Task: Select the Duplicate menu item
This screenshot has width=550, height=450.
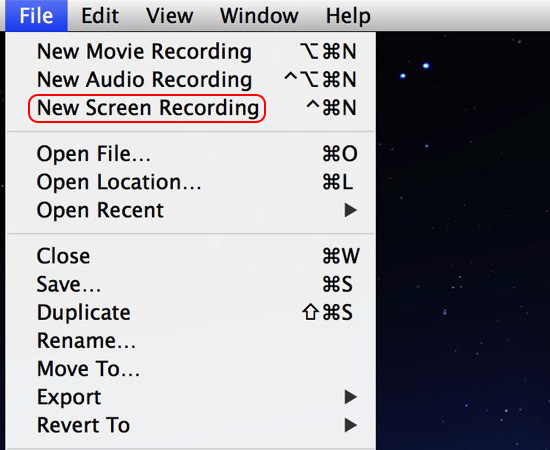Action: [191, 313]
